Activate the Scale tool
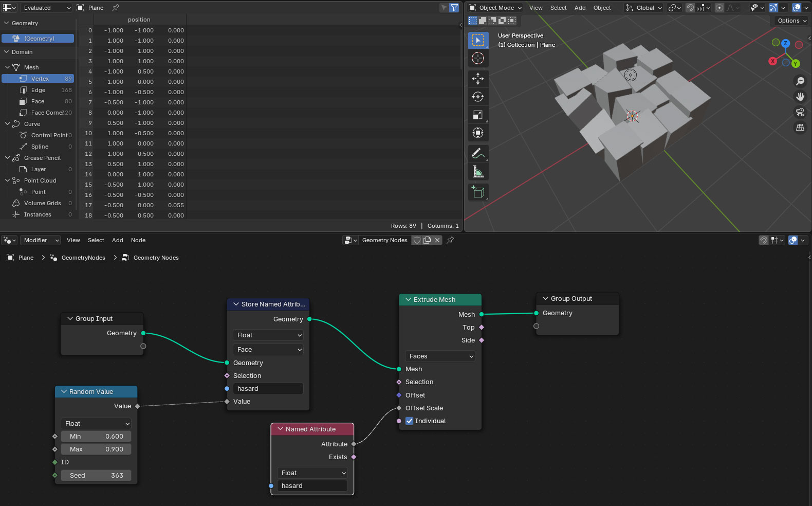This screenshot has width=812, height=506. (478, 115)
